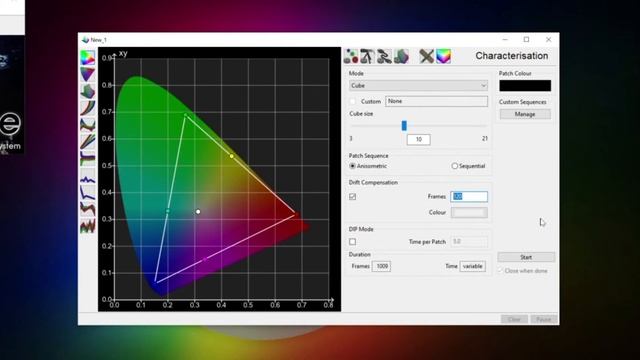Open the flat T-shaped curve graph icon
Image resolution: width=640 pixels, height=360 pixels.
click(x=88, y=158)
